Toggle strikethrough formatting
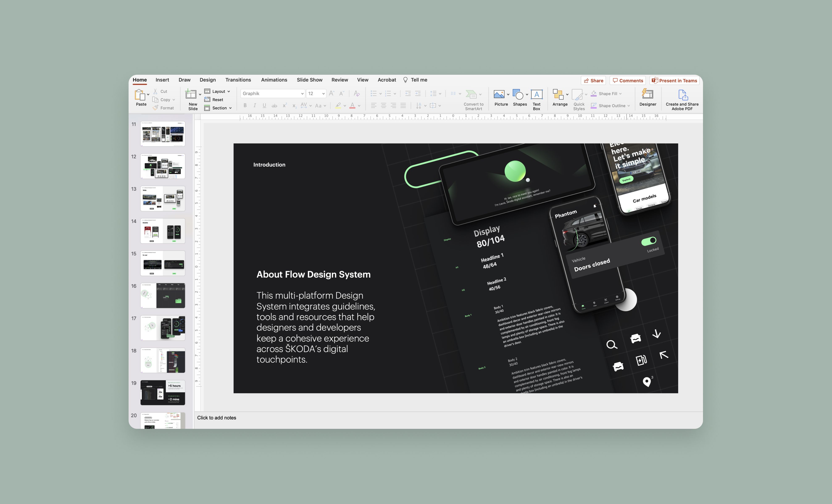The image size is (832, 504). point(275,106)
